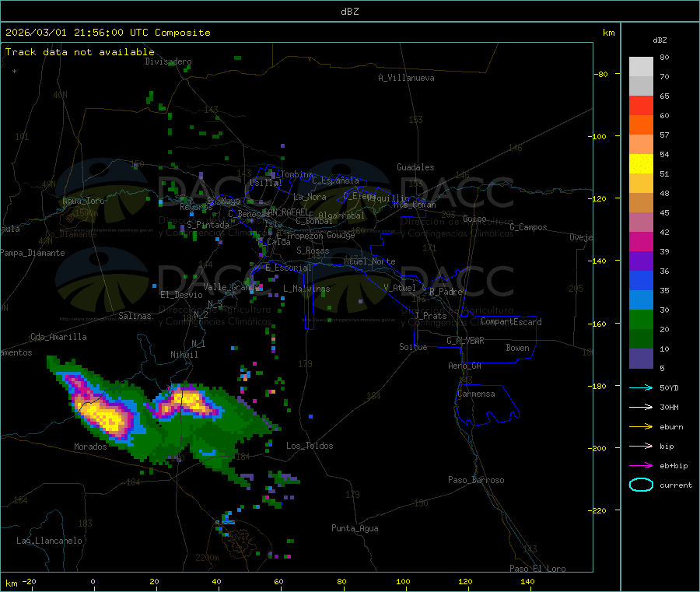Click the 'Paso_Barroso' location label

(476, 480)
